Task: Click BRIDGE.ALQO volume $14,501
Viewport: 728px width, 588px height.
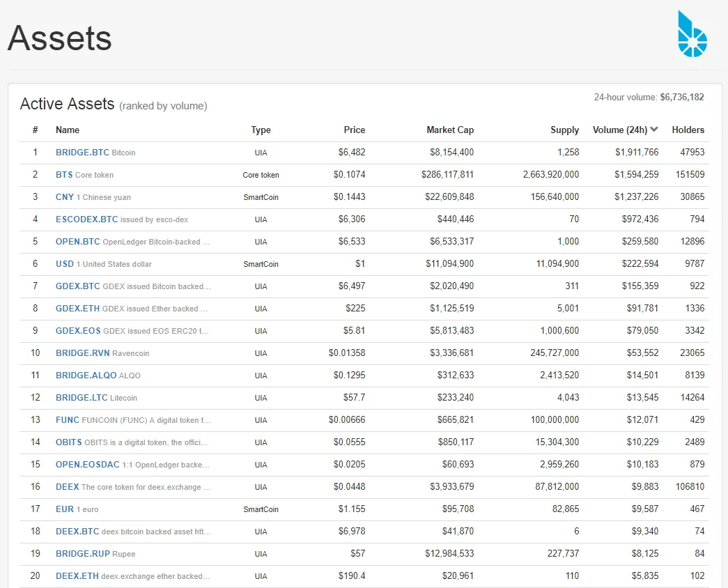Action: coord(642,376)
